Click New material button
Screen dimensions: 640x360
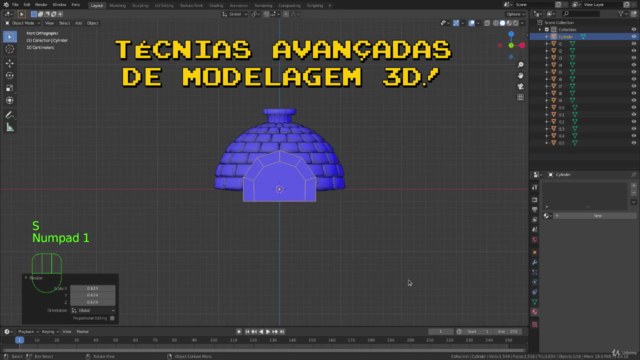coord(597,216)
